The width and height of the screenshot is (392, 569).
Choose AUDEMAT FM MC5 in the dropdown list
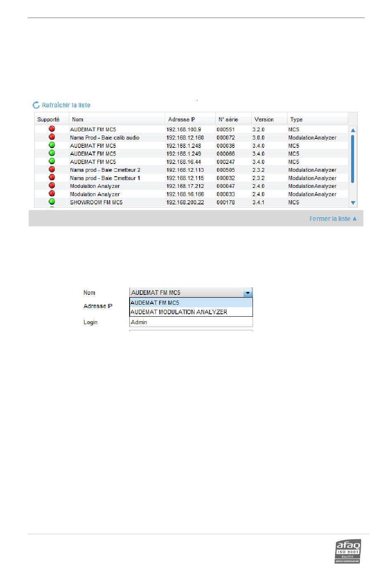(x=191, y=303)
